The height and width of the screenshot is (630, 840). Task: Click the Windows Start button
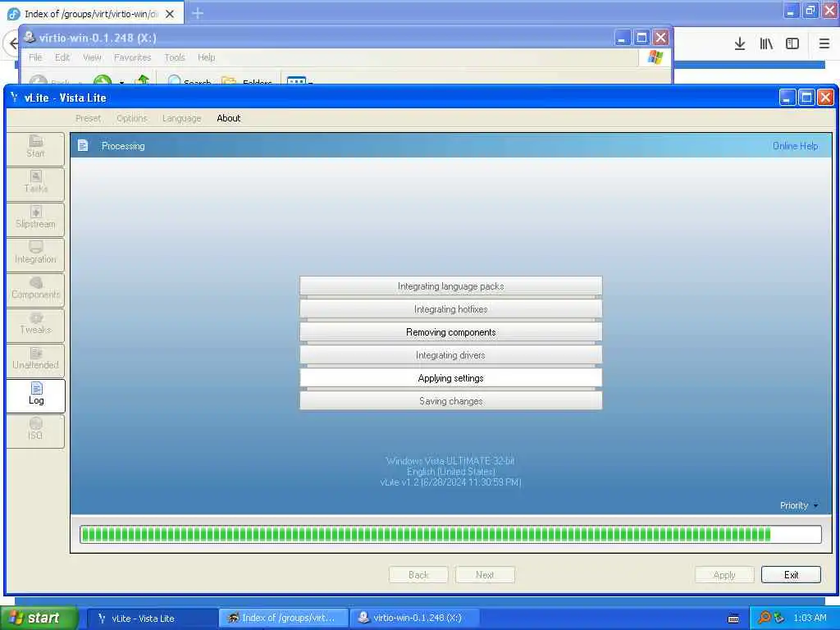pos(38,618)
